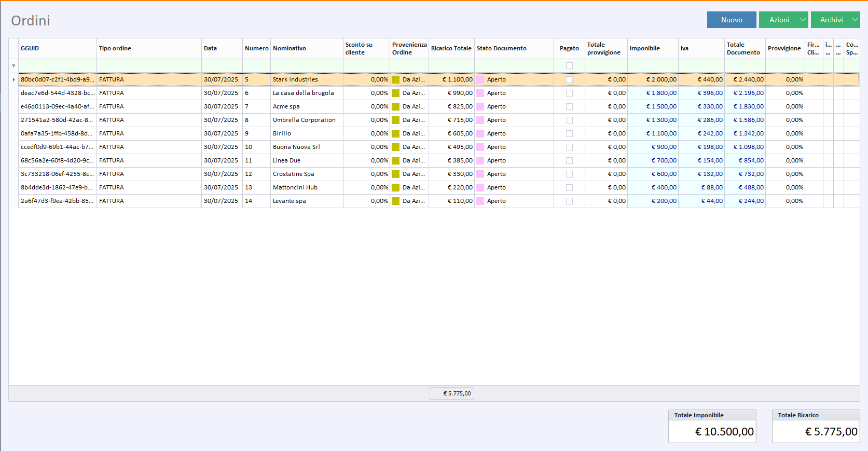Sort by Totale Documento column header
The image size is (868, 451).
pos(745,48)
